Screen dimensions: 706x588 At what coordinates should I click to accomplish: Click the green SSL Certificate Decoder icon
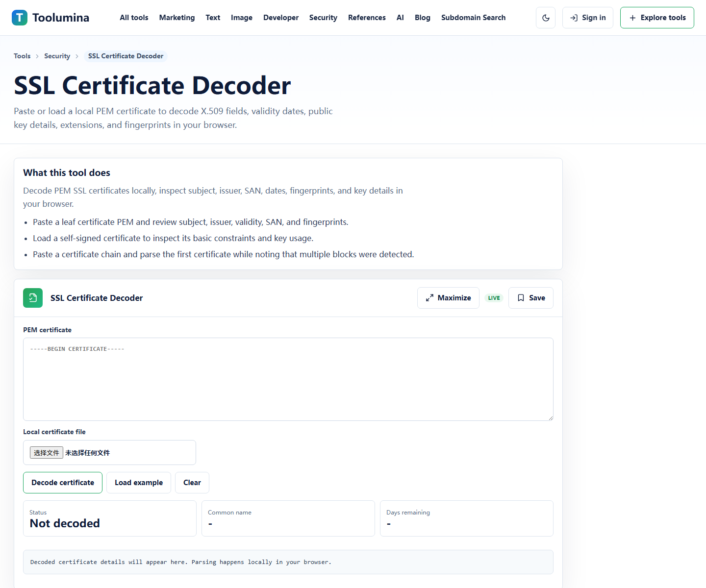click(33, 298)
